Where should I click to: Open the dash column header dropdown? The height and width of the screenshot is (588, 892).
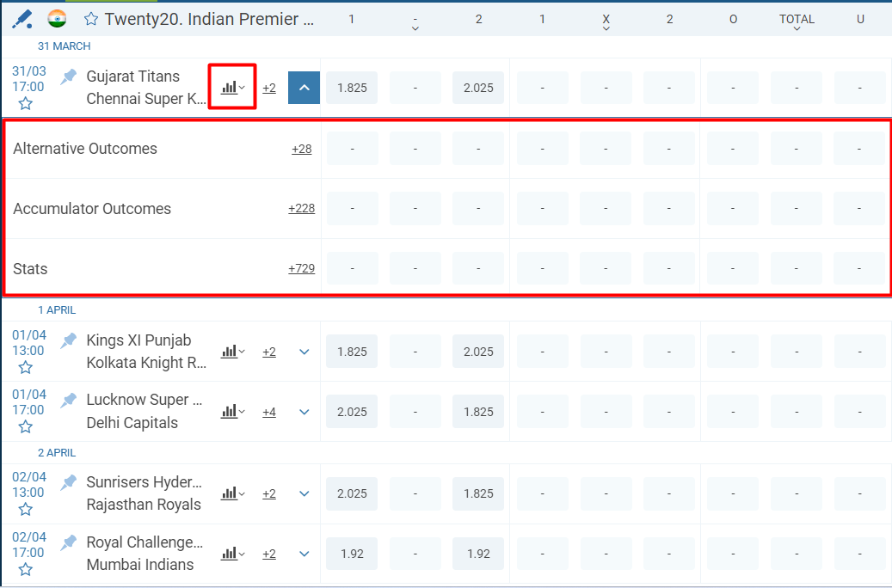click(415, 24)
